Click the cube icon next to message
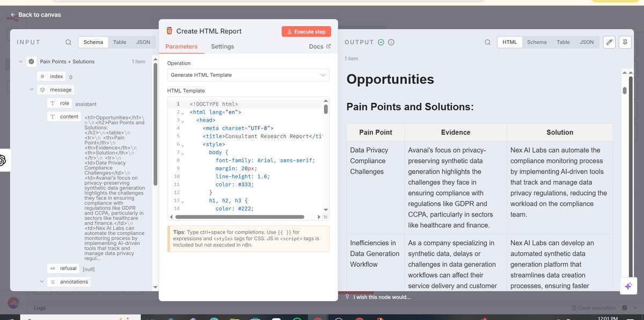 point(42,90)
